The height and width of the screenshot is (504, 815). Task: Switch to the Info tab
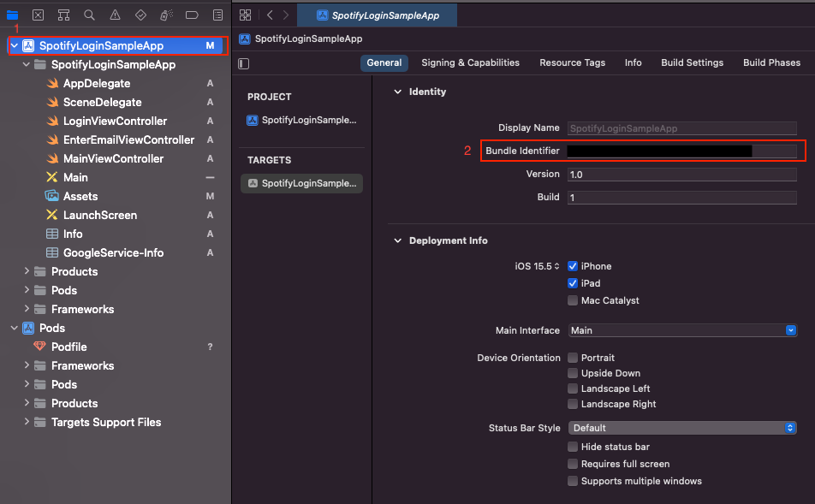tap(634, 62)
